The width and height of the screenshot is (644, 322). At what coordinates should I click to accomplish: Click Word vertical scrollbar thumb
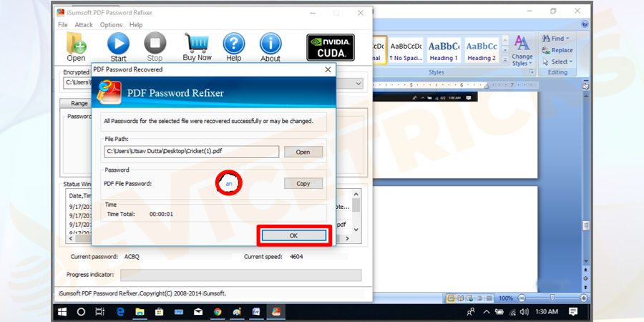click(585, 225)
